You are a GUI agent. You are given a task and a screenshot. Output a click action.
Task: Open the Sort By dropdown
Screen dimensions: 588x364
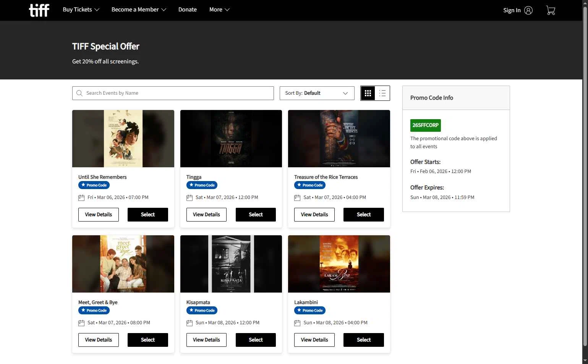point(317,93)
